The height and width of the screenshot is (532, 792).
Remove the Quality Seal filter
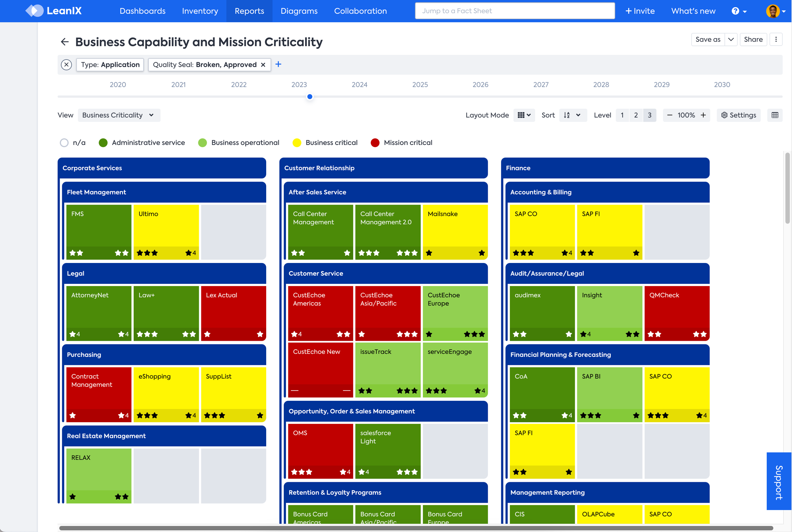(263, 65)
